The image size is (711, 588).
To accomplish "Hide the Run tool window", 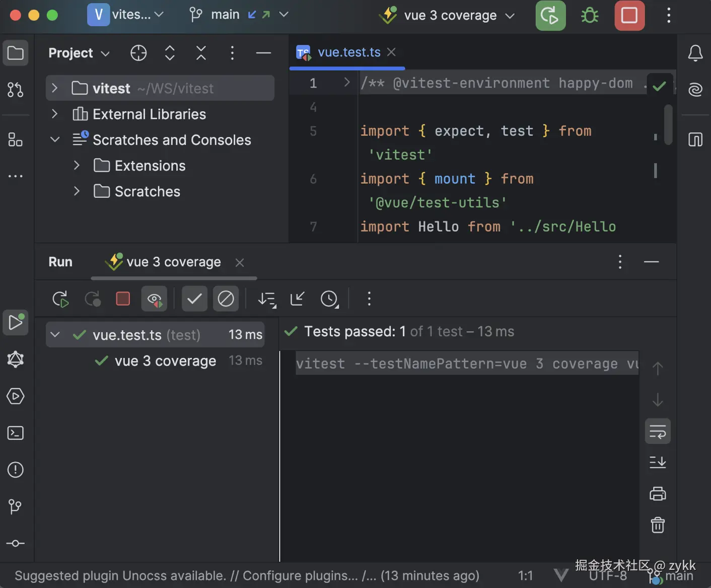I will click(651, 262).
